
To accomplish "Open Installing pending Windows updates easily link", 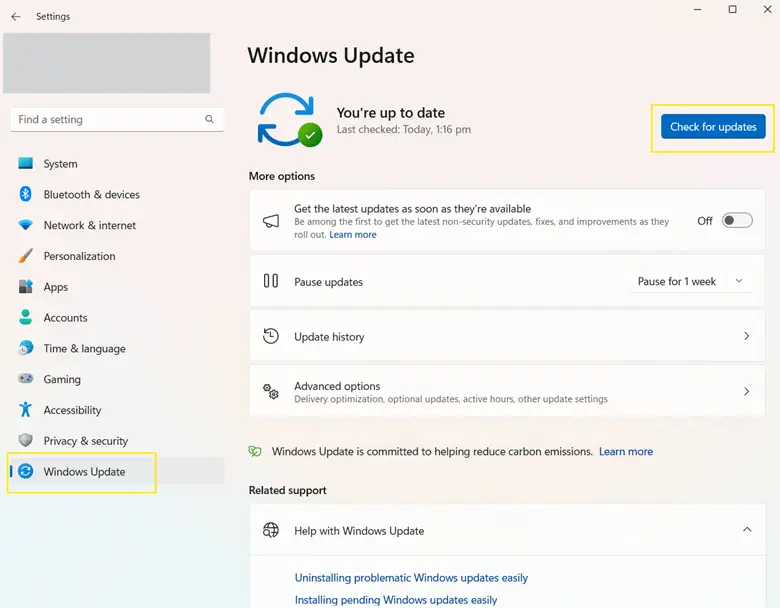I will click(396, 600).
